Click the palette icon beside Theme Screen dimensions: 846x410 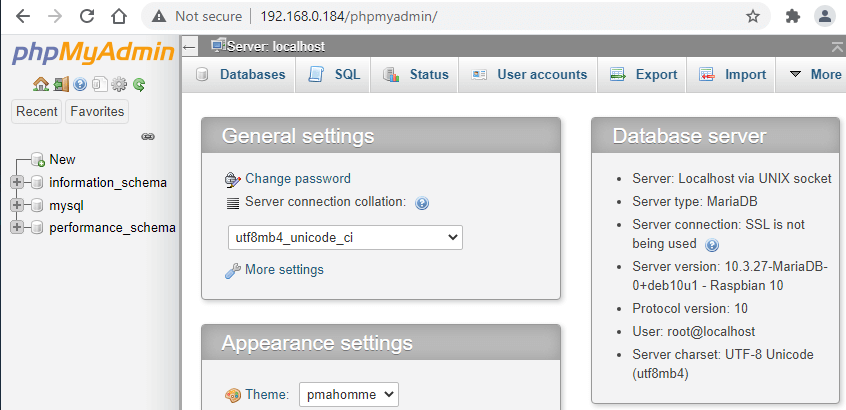tap(233, 395)
